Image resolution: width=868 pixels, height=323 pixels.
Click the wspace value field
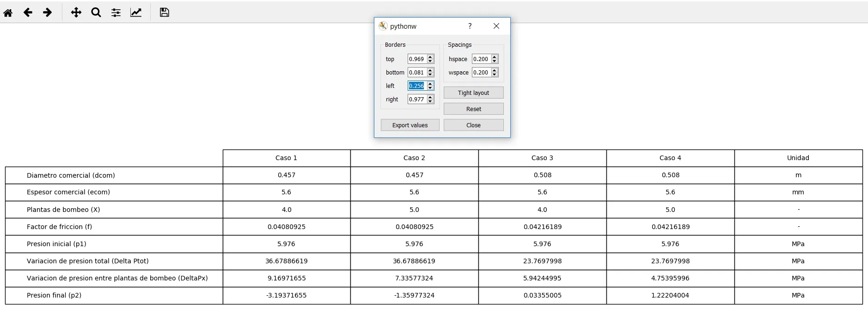(x=481, y=72)
